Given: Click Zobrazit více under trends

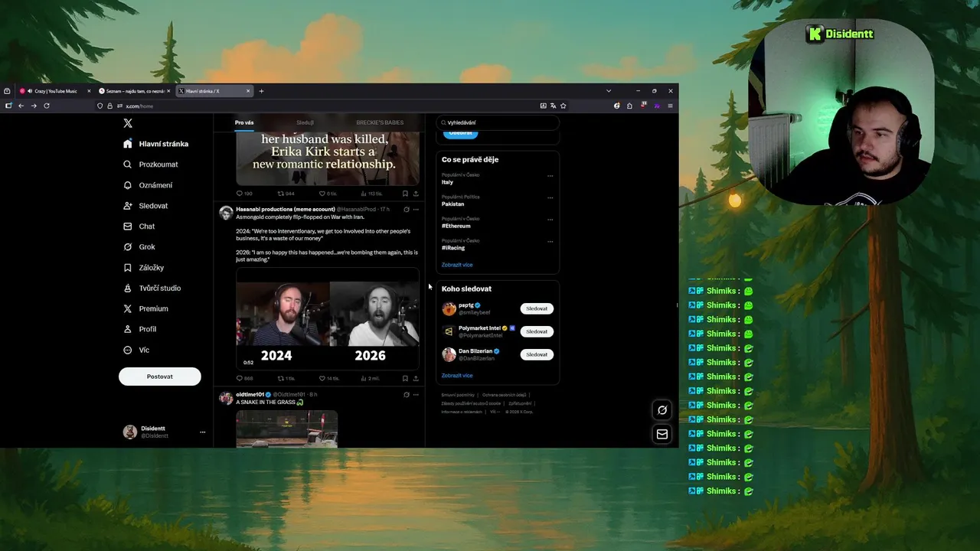Looking at the screenshot, I should tap(457, 265).
